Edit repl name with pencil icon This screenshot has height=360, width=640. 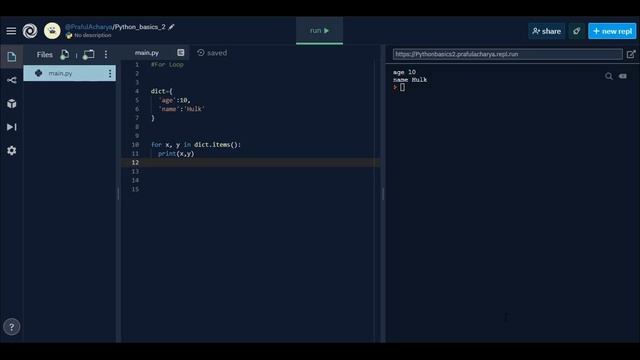tap(171, 27)
